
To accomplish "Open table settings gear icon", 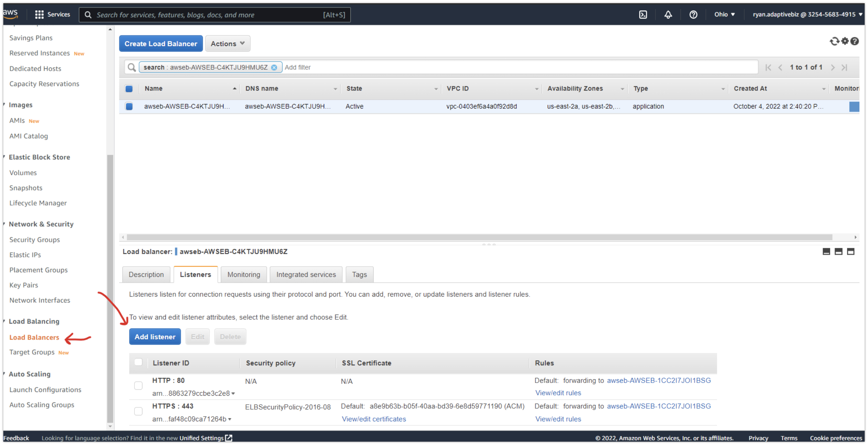I will (844, 41).
